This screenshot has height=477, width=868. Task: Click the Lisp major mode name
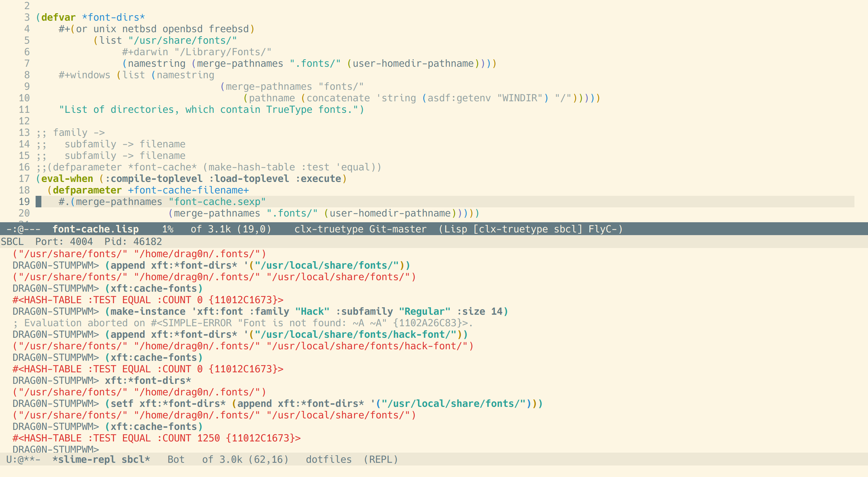(456, 229)
